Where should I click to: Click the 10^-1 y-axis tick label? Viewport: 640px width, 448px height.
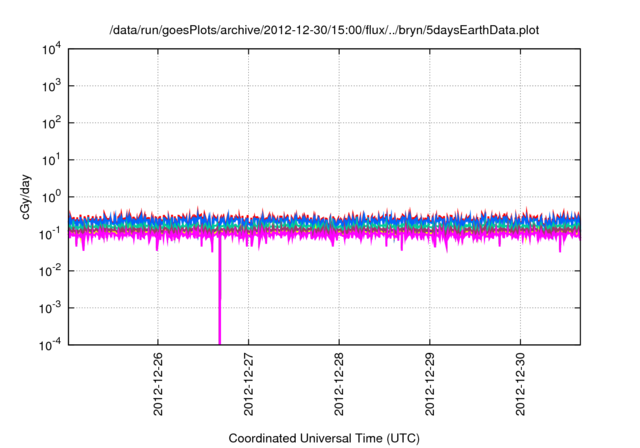point(50,235)
